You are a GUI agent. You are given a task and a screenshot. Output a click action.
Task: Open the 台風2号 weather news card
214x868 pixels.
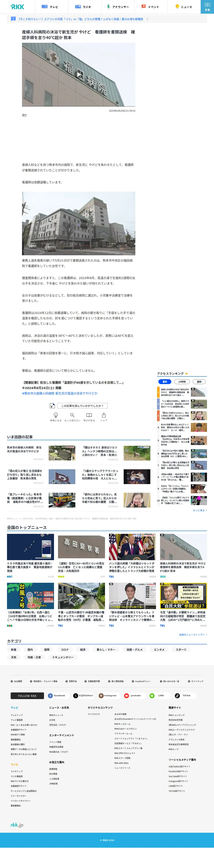pyautogui.click(x=30, y=605)
